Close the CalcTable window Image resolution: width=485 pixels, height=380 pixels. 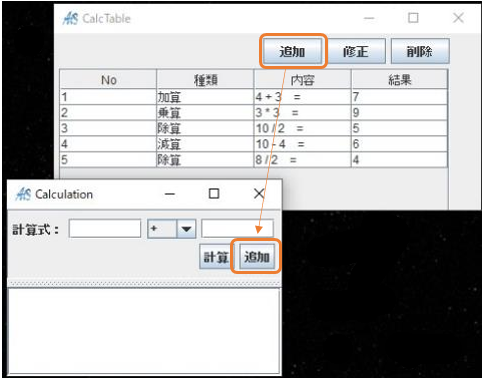click(458, 18)
